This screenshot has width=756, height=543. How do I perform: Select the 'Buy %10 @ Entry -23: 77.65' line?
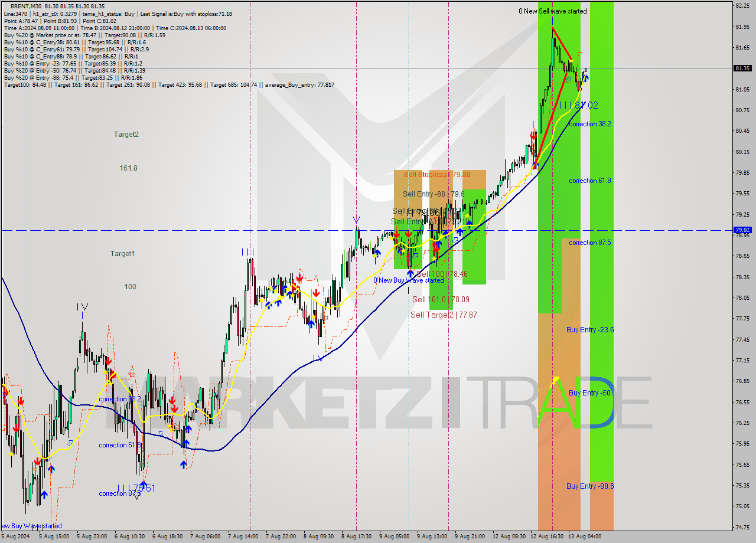pyautogui.click(x=73, y=64)
